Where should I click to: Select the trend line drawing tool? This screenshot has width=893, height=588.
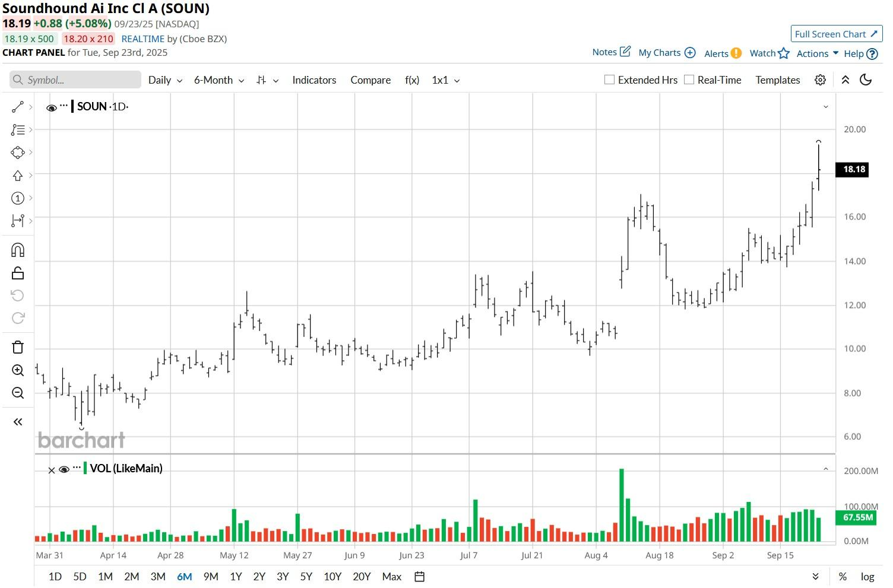click(x=18, y=107)
